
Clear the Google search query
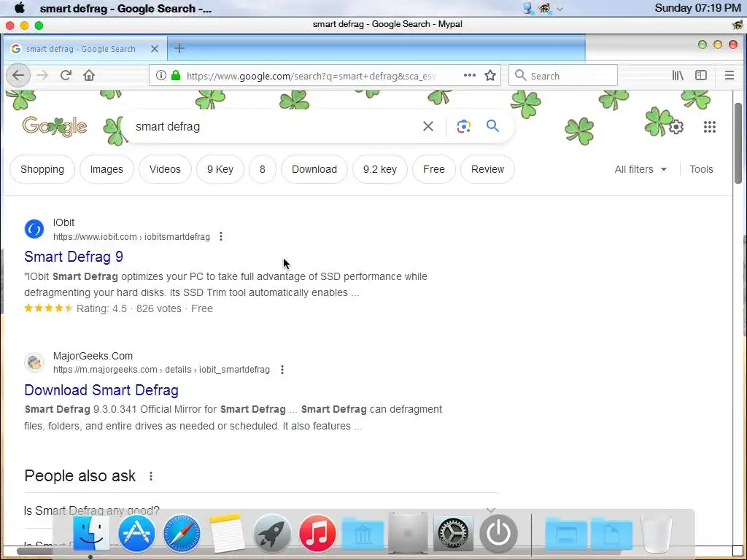[428, 126]
